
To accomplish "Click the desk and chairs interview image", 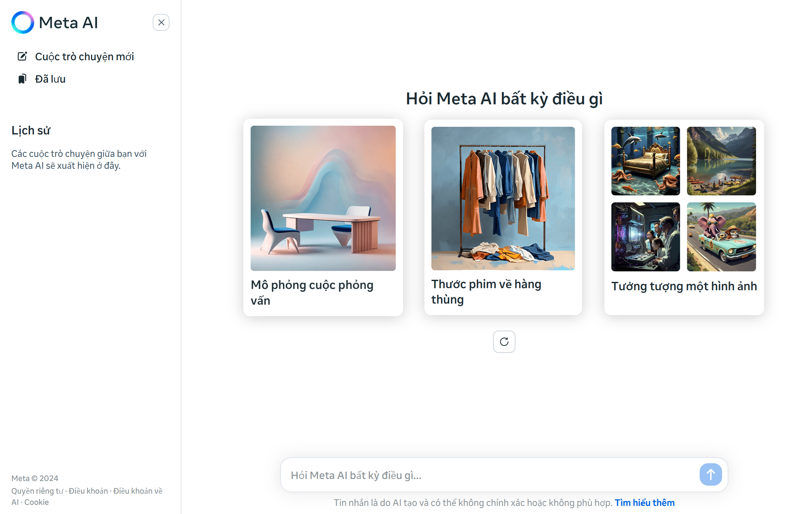I will 323,198.
